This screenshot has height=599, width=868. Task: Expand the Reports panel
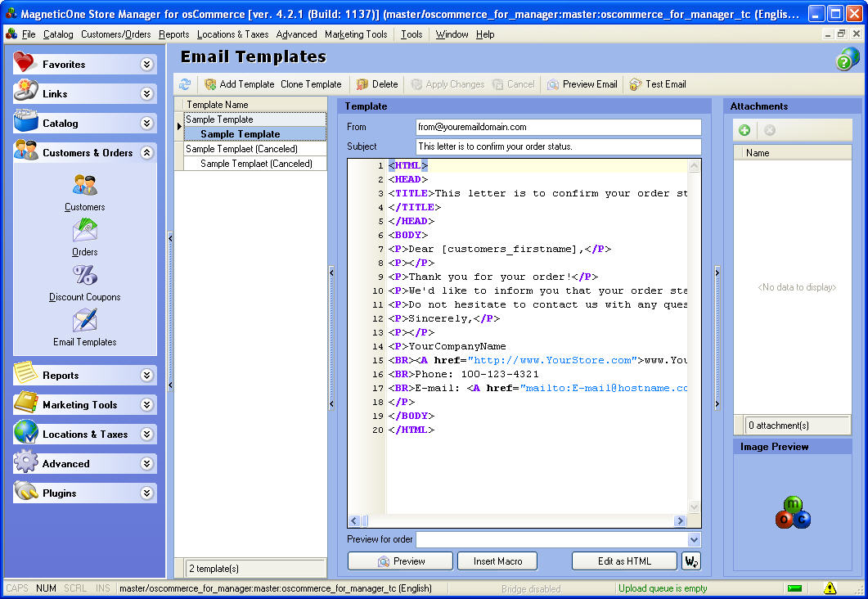146,375
